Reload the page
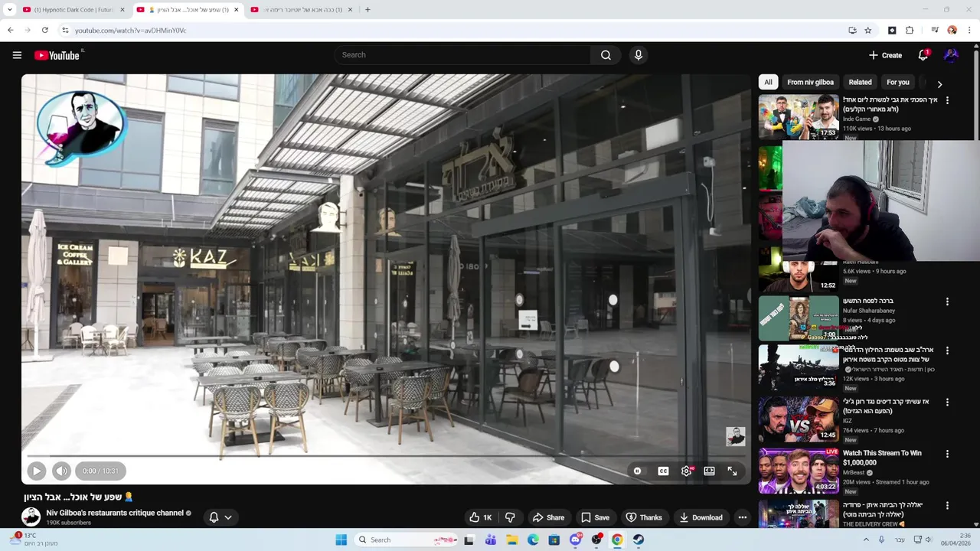Image resolution: width=980 pixels, height=551 pixels. pos(44,31)
